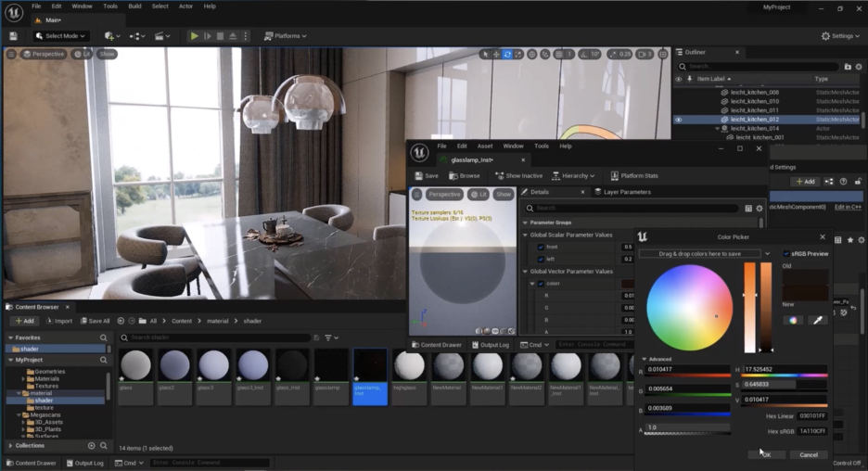Activate the rotate tool in viewport
This screenshot has height=471, width=868.
pyautogui.click(x=507, y=55)
